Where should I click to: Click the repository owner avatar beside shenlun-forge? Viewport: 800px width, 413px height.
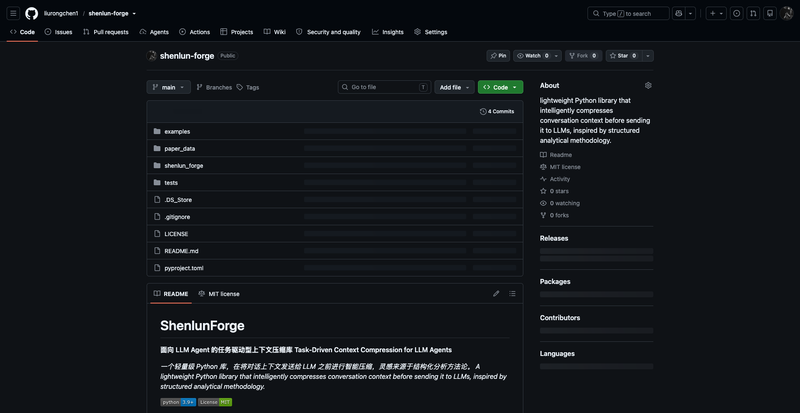(152, 56)
